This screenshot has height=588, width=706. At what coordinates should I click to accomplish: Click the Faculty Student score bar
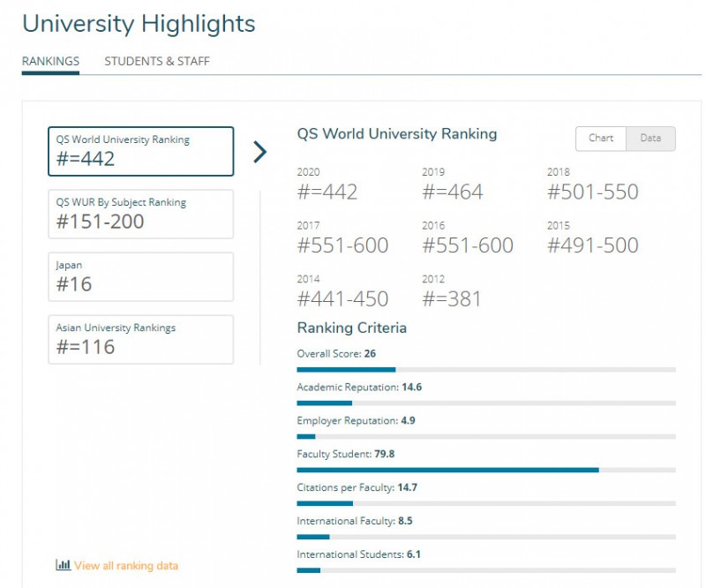tap(485, 470)
